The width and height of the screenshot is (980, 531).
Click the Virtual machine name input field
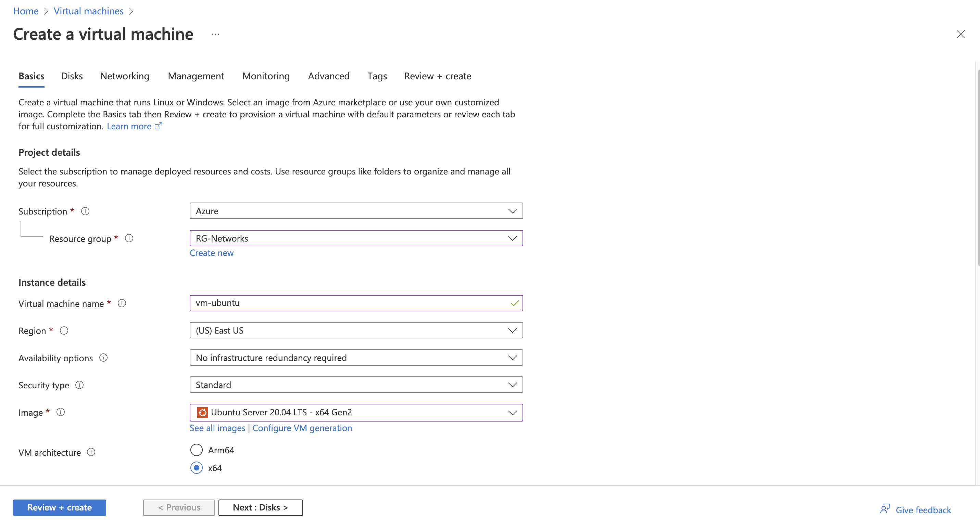pyautogui.click(x=356, y=303)
